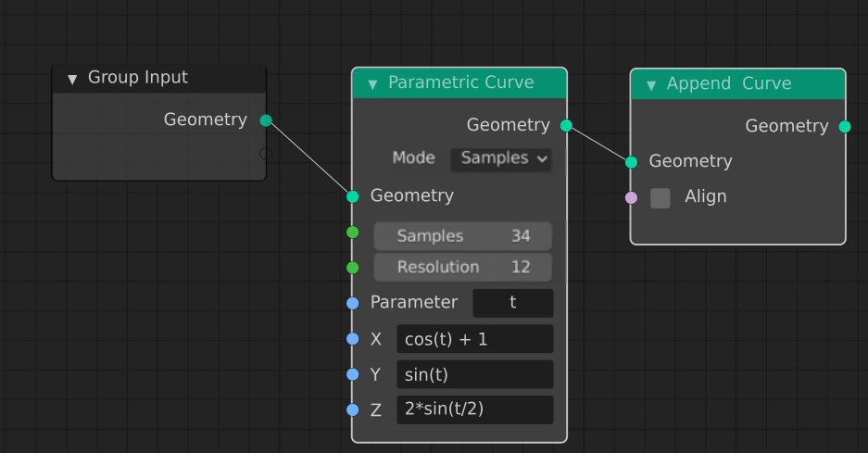
Task: Edit the X expression field
Action: pyautogui.click(x=474, y=339)
